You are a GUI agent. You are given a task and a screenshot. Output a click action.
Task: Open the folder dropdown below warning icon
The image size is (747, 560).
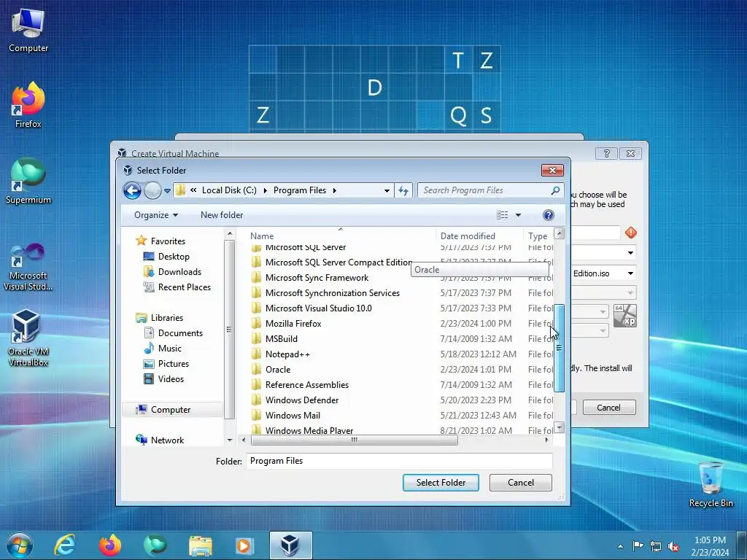pos(630,252)
